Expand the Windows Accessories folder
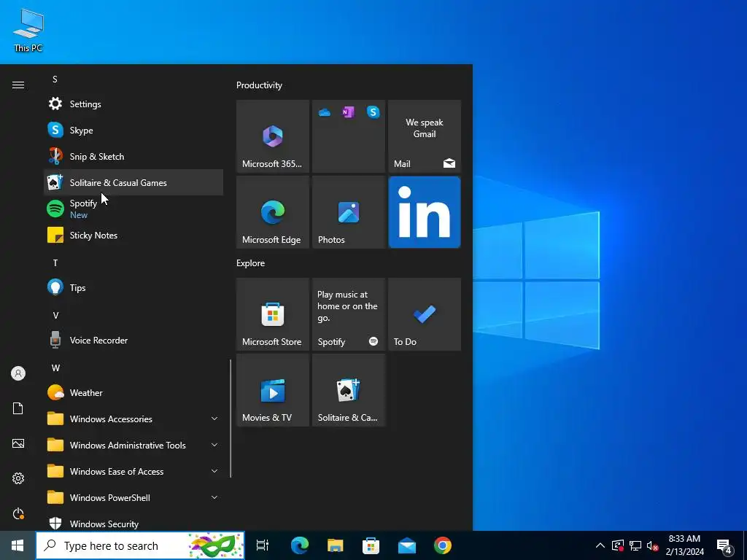The width and height of the screenshot is (747, 560). click(133, 419)
